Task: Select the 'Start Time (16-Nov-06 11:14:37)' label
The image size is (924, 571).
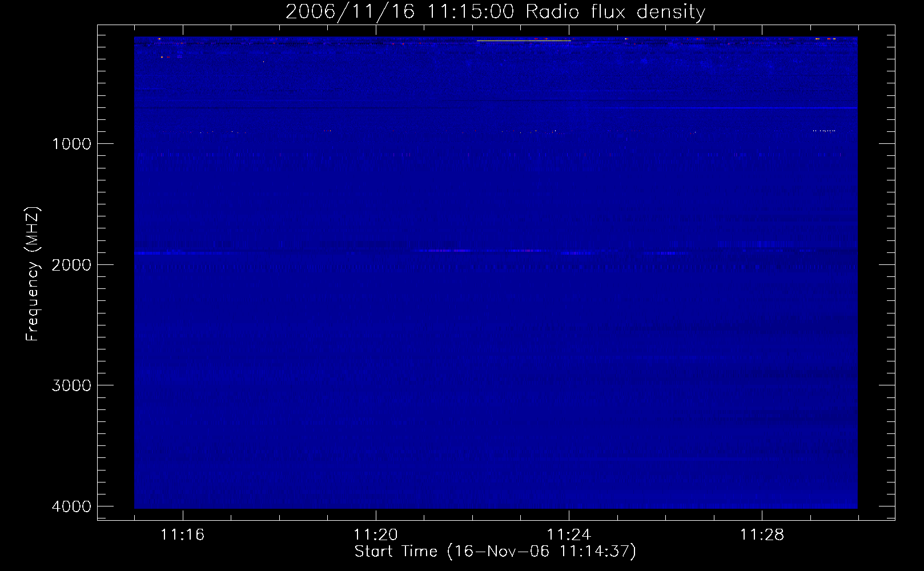Action: (495, 552)
